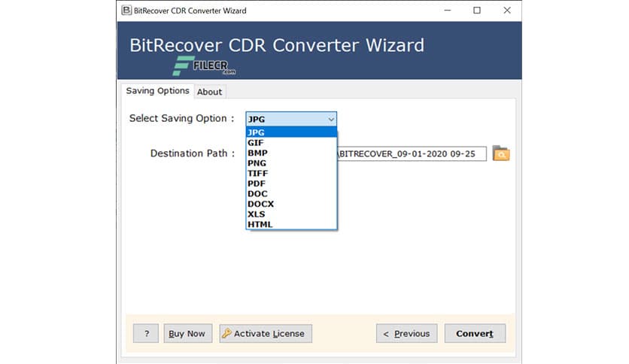Pick PDF as the saving format
Screen dimensions: 629x364
[x=291, y=184]
